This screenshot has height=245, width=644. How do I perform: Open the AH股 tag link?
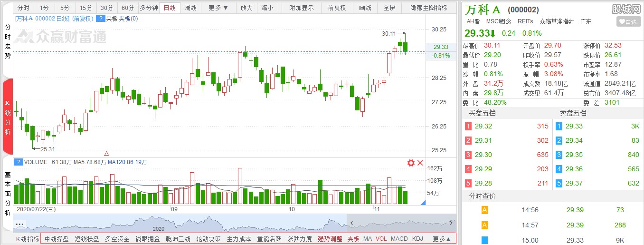473,21
